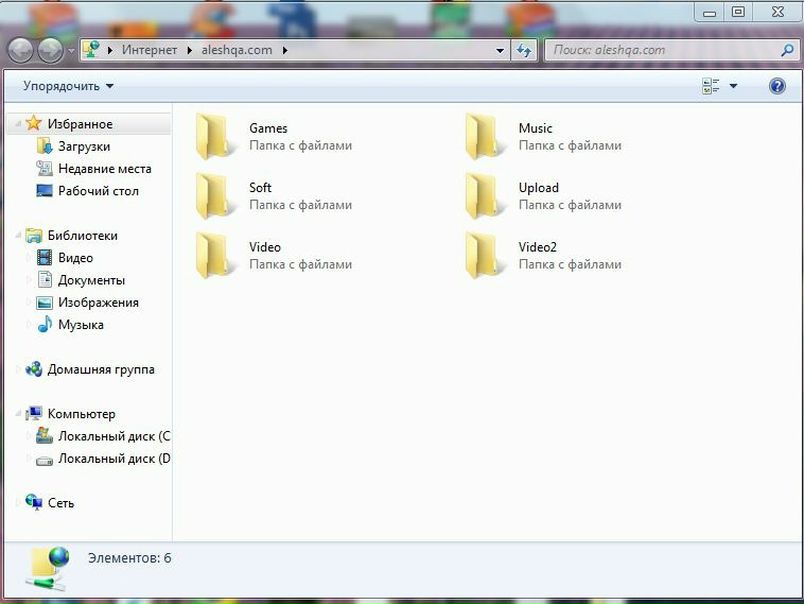Open the Документы library
The image size is (804, 604).
91,280
